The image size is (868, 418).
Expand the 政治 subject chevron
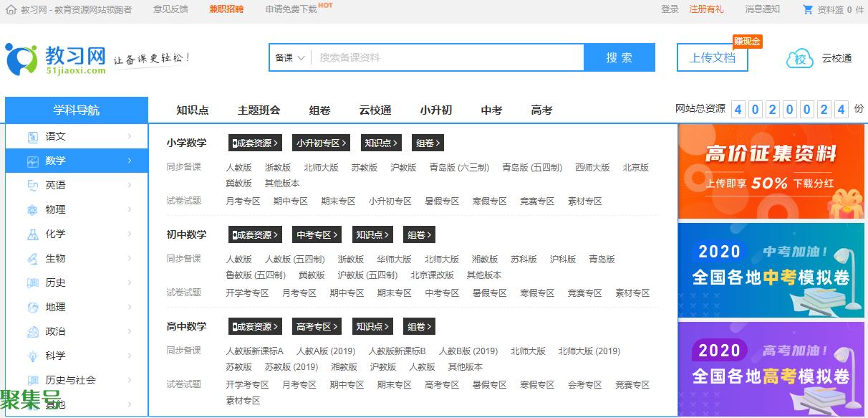(130, 331)
